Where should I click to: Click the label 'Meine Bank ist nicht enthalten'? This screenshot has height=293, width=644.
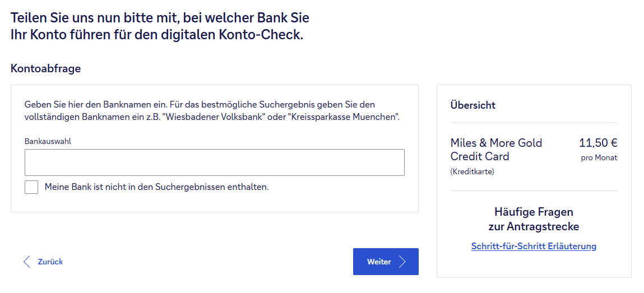coord(156,187)
